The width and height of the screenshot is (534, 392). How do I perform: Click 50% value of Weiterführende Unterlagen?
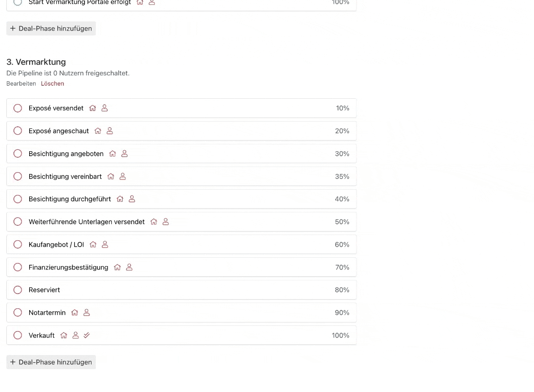tap(342, 222)
